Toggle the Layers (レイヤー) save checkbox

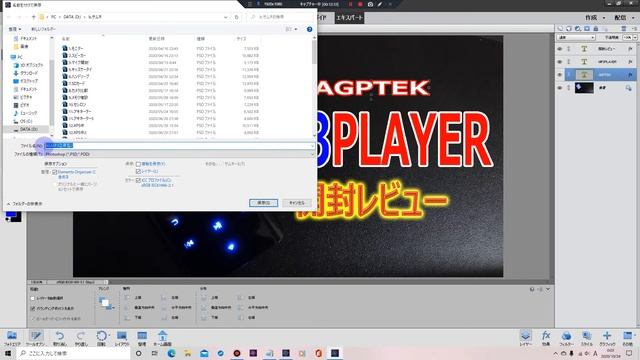click(x=138, y=172)
